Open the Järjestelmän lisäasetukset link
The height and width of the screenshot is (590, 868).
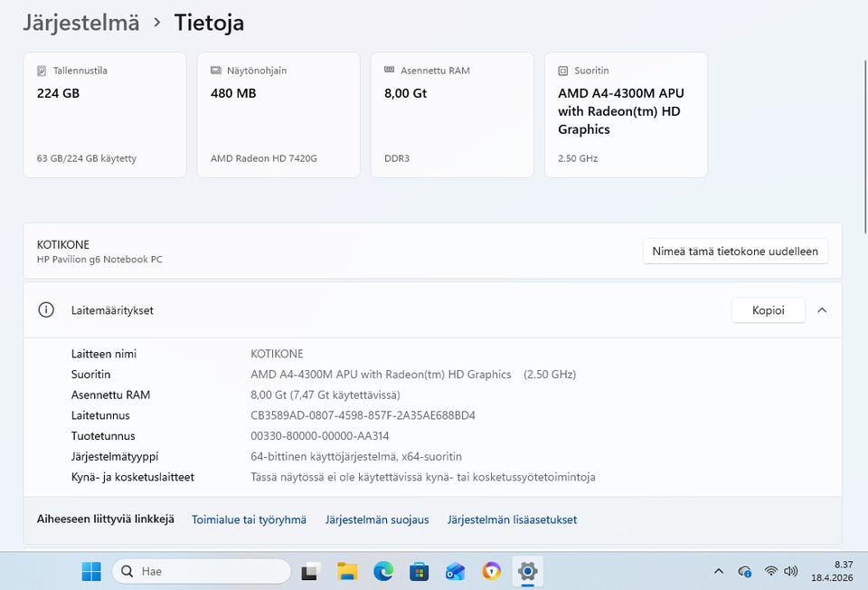coord(512,519)
